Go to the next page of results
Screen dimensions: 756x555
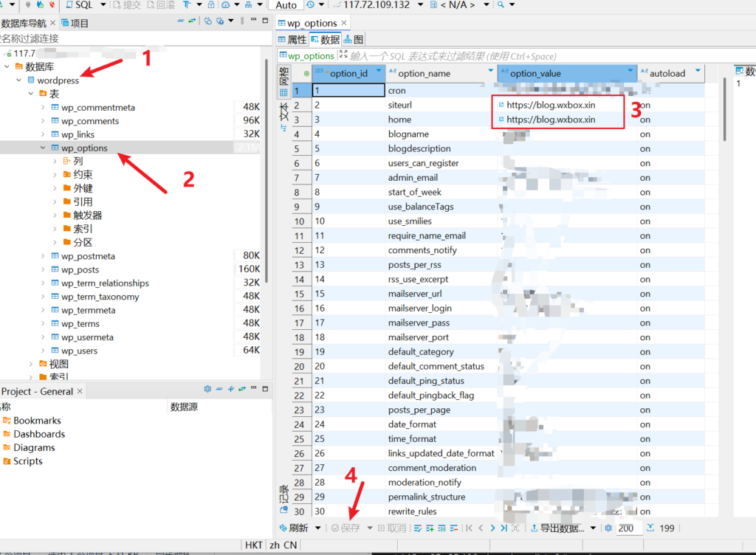pyautogui.click(x=492, y=528)
